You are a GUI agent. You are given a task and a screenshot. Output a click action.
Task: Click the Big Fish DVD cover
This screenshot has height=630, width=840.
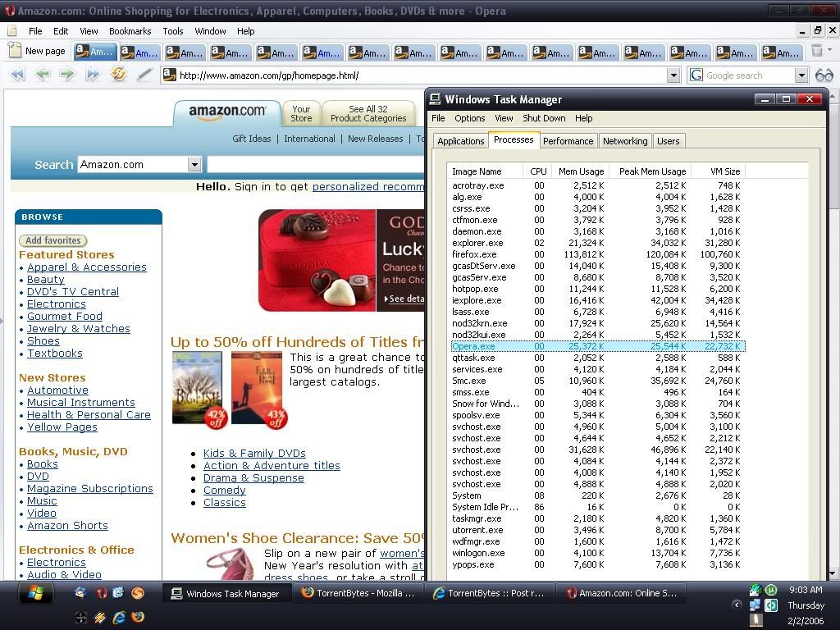[x=197, y=387]
